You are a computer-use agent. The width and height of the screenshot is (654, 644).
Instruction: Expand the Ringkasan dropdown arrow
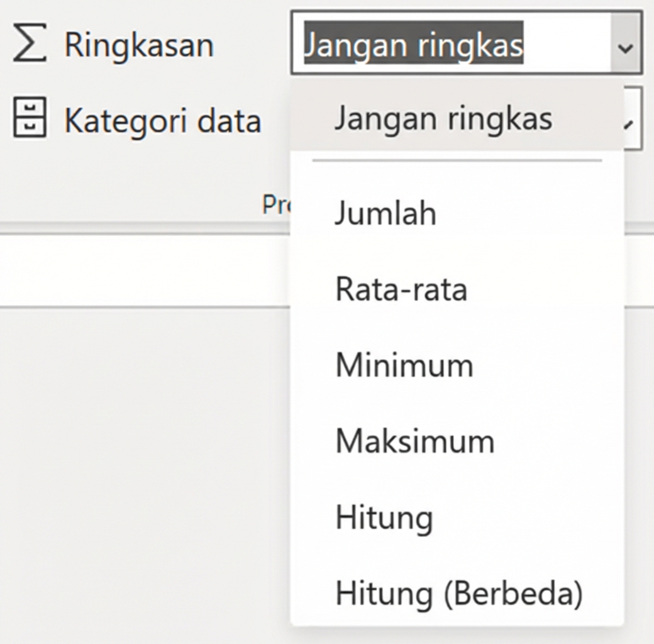point(625,47)
